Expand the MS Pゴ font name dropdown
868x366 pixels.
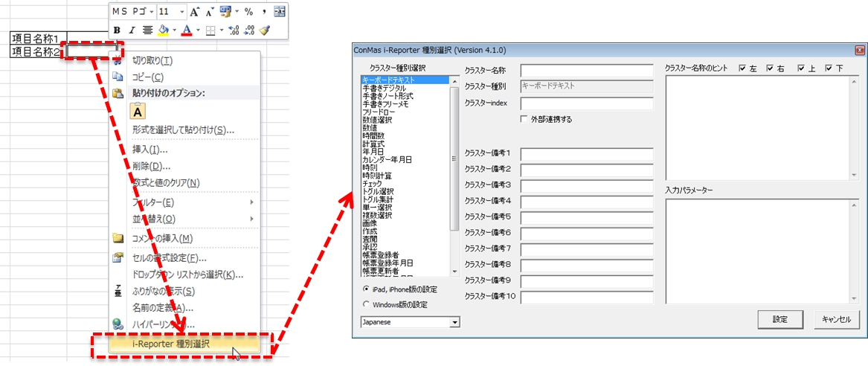tap(152, 12)
